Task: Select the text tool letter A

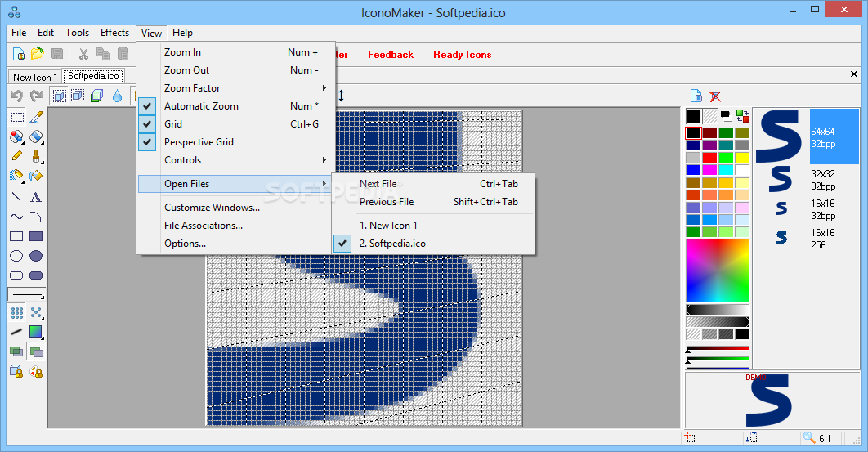Action: [x=36, y=197]
